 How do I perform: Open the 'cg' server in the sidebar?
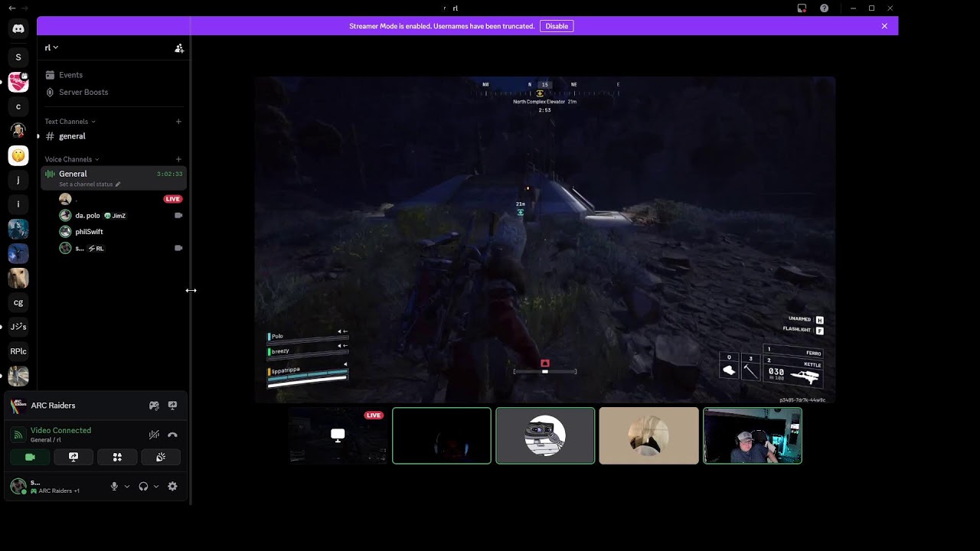click(18, 302)
